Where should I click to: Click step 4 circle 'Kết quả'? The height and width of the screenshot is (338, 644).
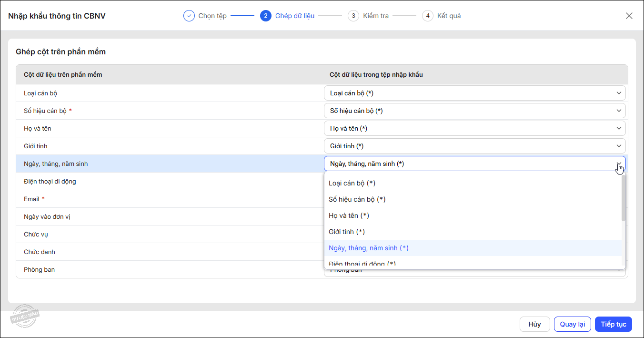427,16
